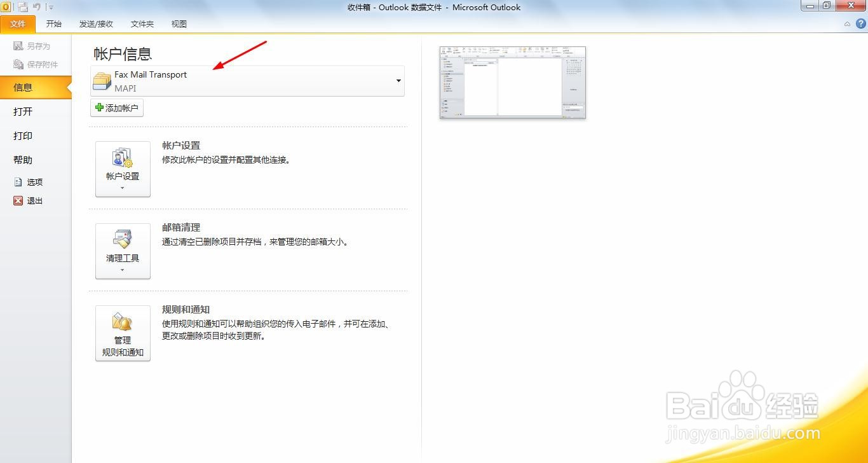Click the save-as disk icon beside 另存为

tap(18, 46)
